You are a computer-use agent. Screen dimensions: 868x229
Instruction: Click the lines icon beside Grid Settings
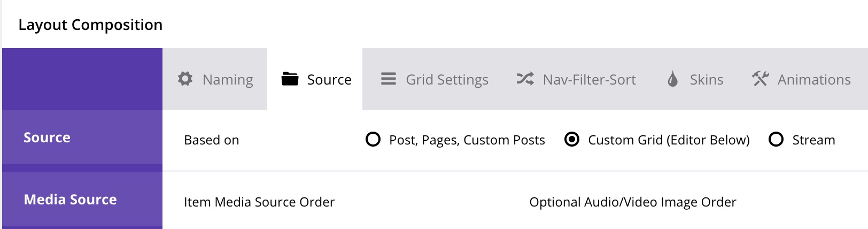coord(389,79)
